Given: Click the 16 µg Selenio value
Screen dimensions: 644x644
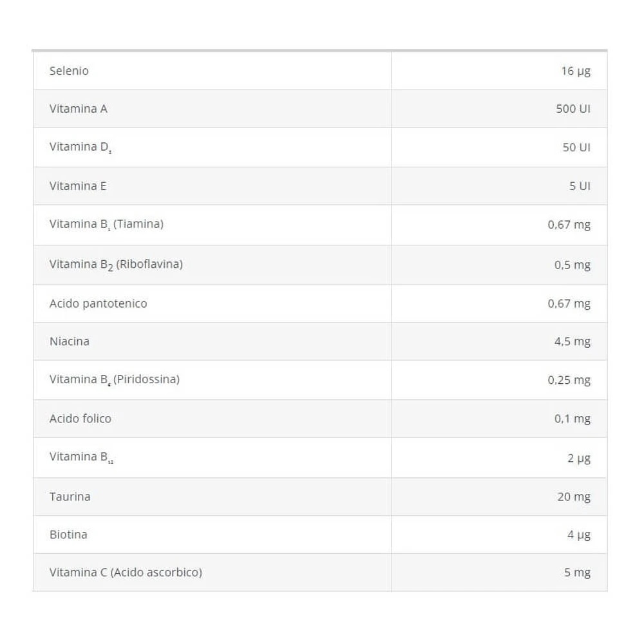Looking at the screenshot, I should (x=576, y=71).
